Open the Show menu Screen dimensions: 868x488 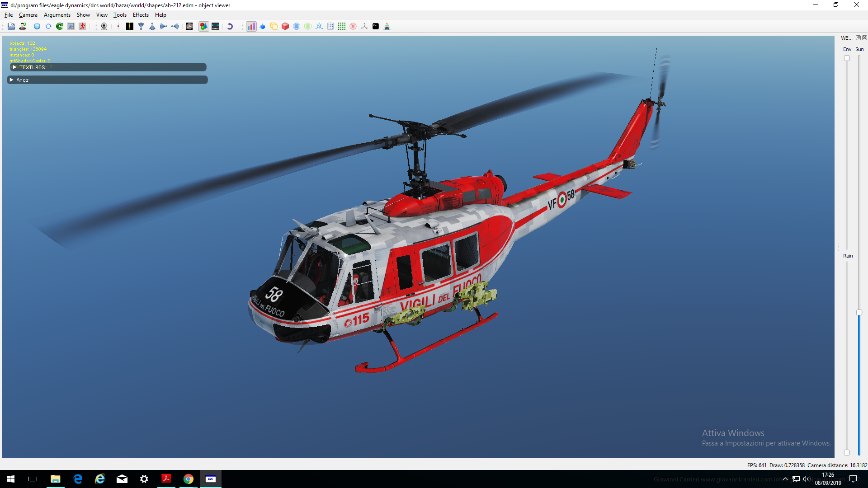(83, 15)
